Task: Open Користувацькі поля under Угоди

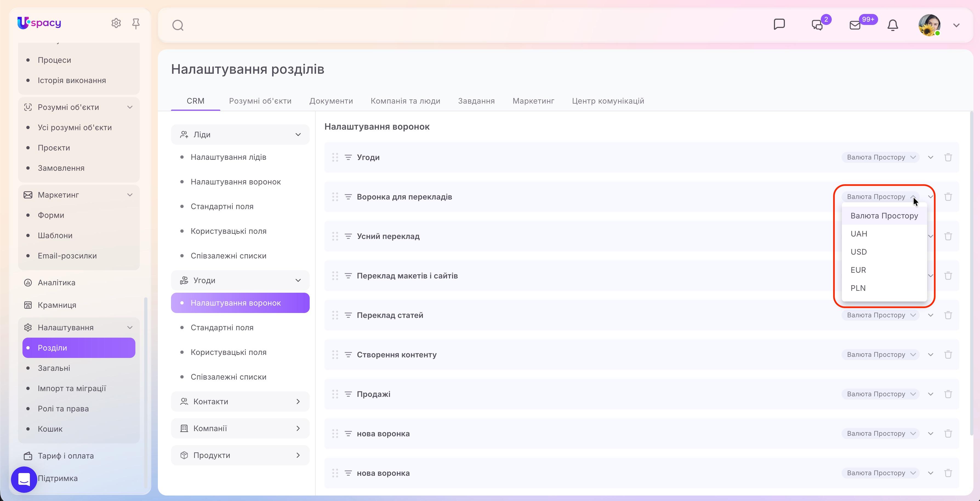Action: tap(228, 352)
